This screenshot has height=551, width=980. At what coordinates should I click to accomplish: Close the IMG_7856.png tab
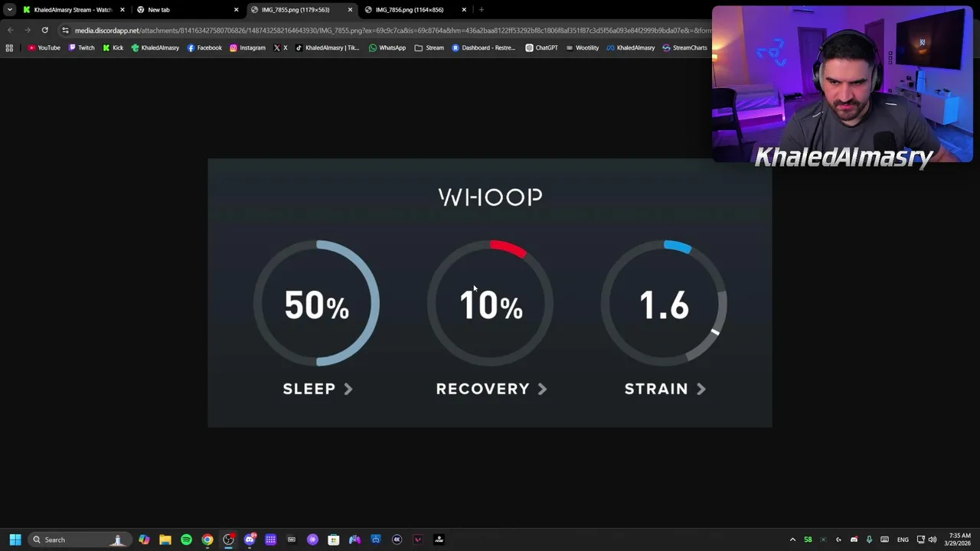464,9
